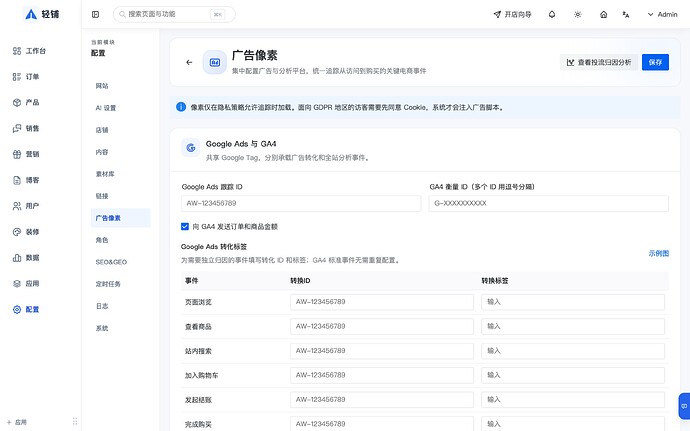
Task: Click the blue info icon in the notice
Action: coord(181,107)
